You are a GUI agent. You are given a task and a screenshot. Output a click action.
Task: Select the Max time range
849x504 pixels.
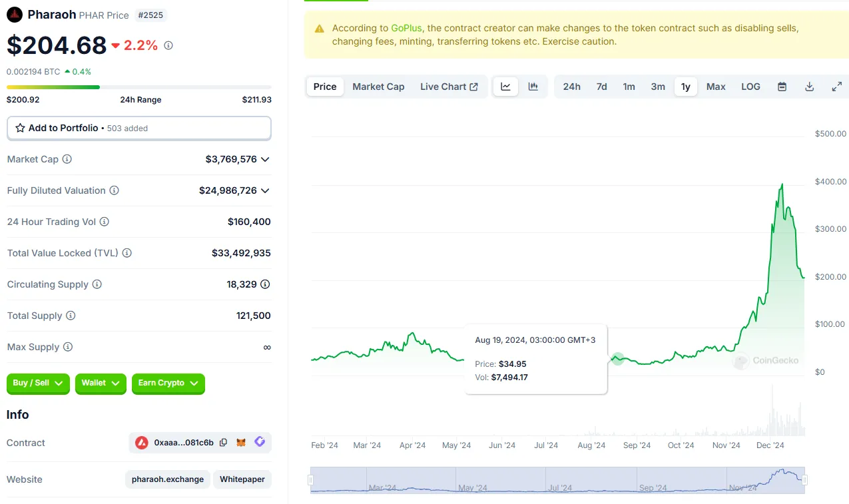pos(716,87)
